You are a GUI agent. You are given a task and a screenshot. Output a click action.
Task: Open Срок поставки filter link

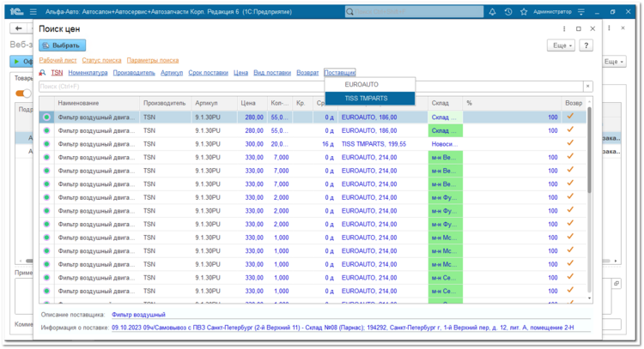209,73
